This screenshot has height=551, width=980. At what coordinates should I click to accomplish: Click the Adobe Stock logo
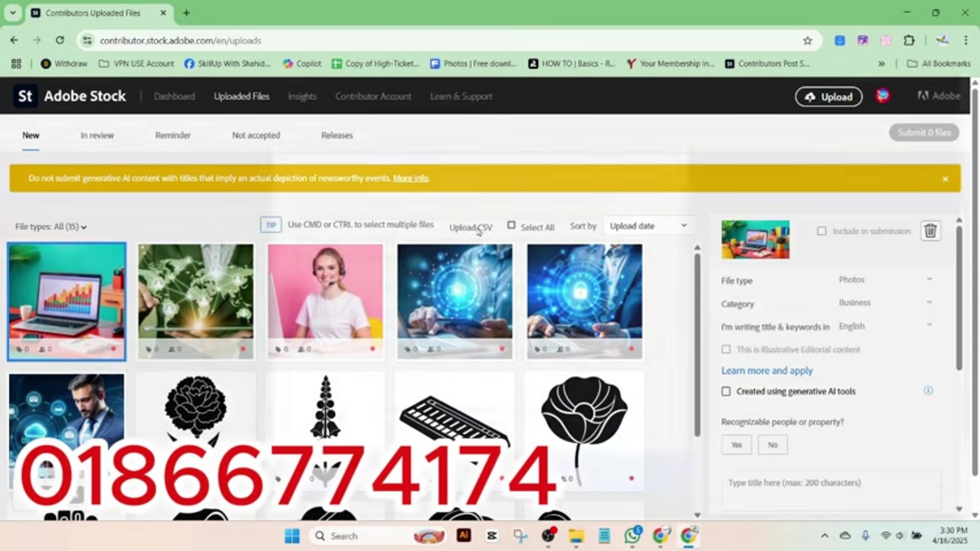71,96
